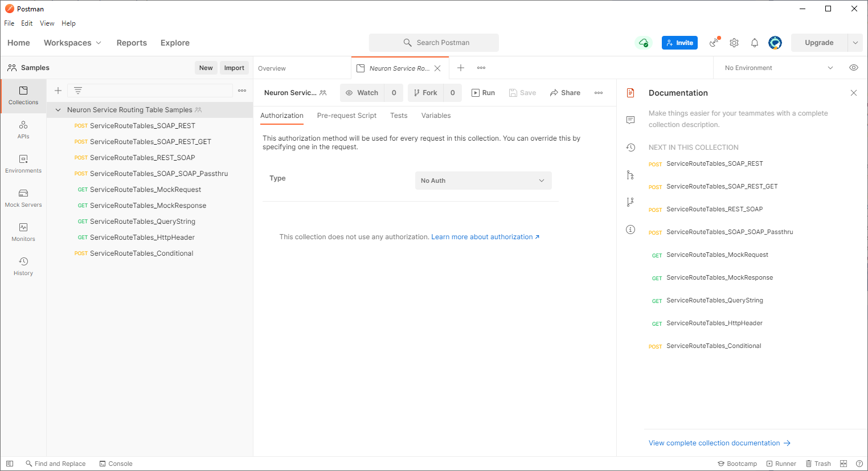This screenshot has height=471, width=868.
Task: Switch to the Pre-request Script tab
Action: [x=347, y=116]
